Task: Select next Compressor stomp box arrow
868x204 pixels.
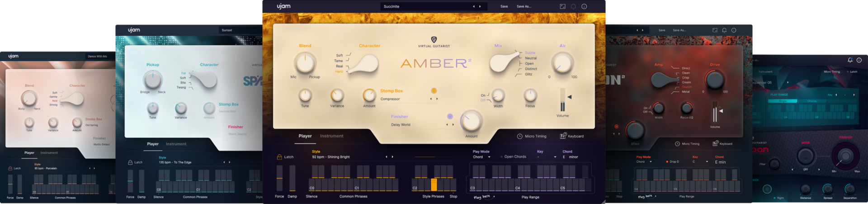Action: pos(437,99)
